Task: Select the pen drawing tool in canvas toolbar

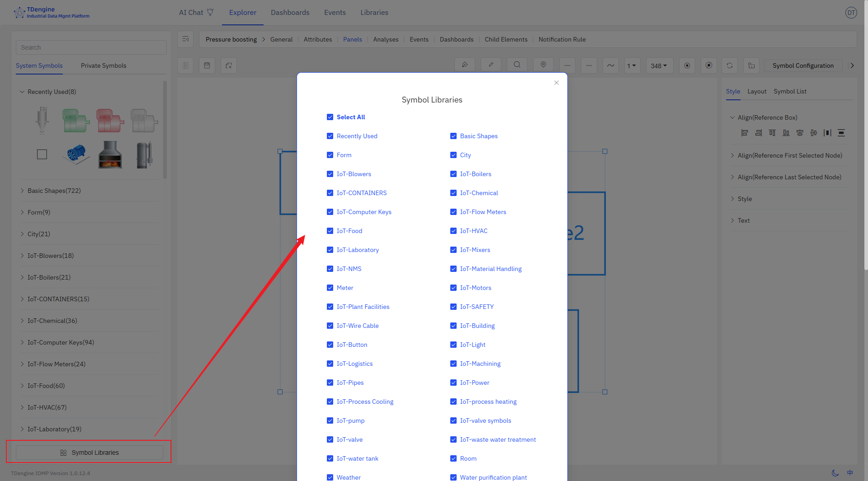Action: tap(465, 65)
